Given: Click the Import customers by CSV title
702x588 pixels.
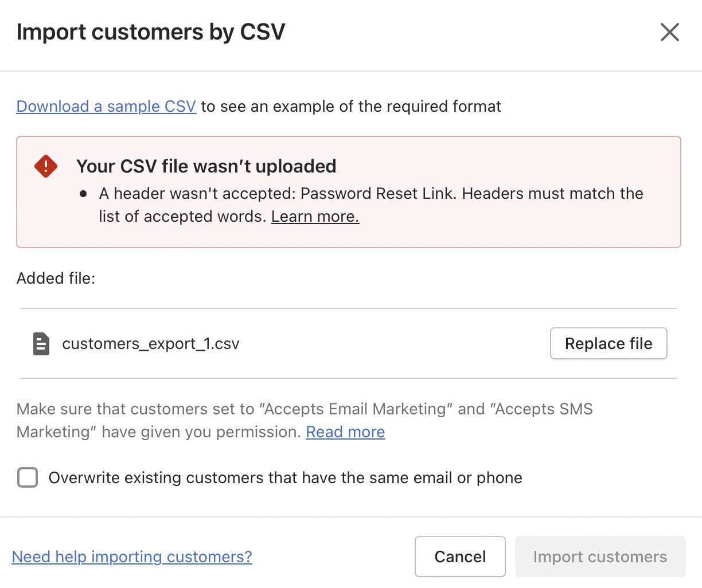Looking at the screenshot, I should (151, 32).
